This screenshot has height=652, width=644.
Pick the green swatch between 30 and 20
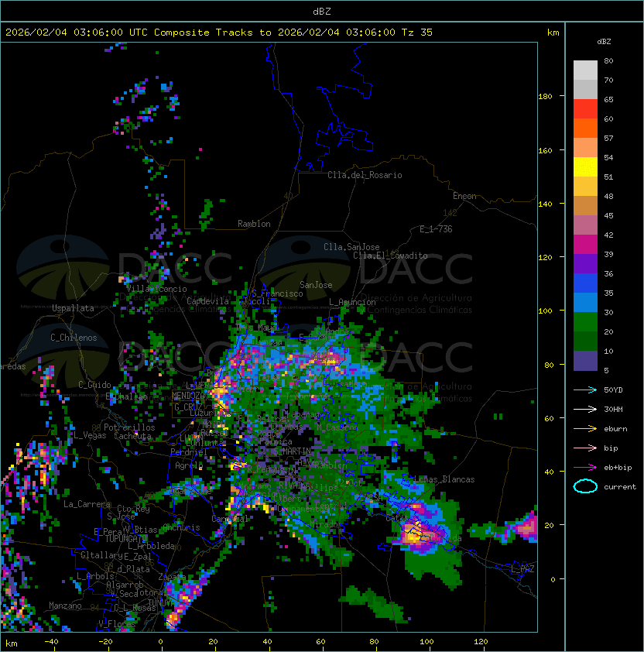[585, 322]
